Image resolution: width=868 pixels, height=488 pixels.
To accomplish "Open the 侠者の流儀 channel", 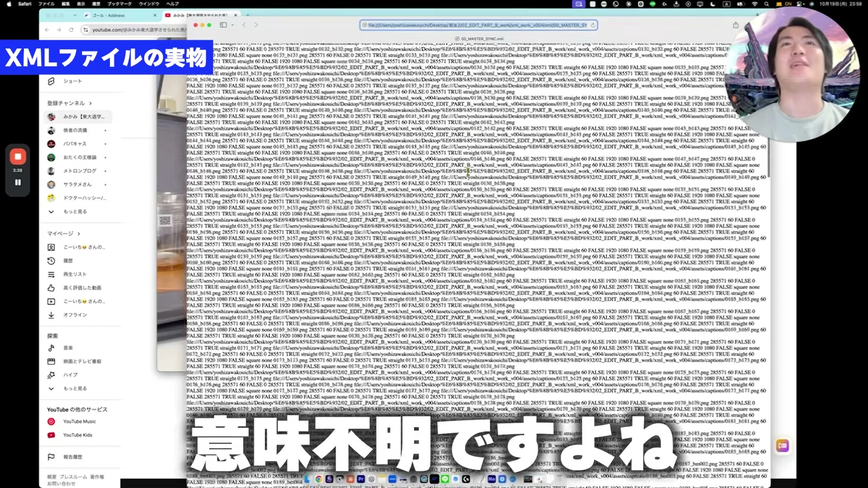I will [x=79, y=131].
